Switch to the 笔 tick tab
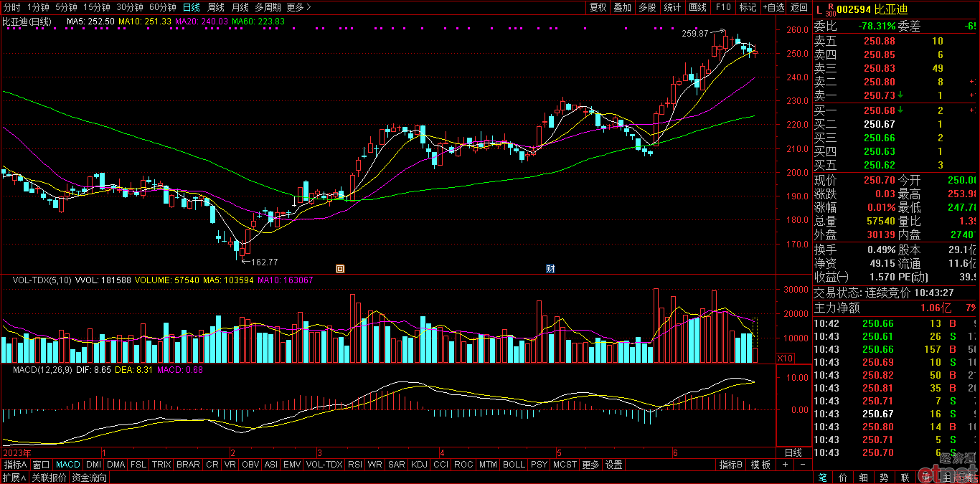980x484 pixels. coord(823,478)
